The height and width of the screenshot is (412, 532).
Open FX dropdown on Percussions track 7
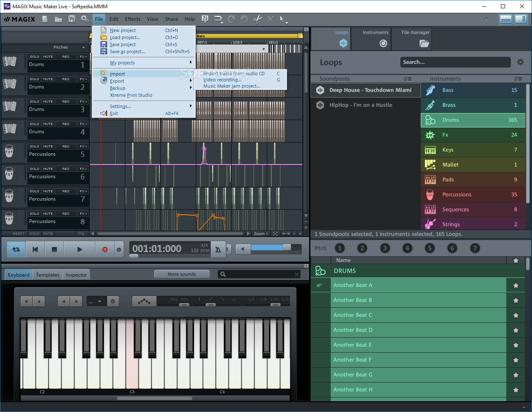(x=83, y=191)
